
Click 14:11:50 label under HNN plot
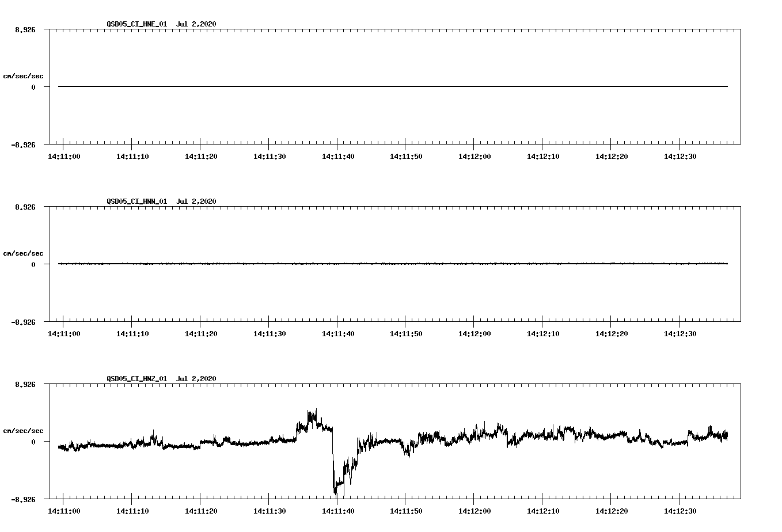pos(406,334)
